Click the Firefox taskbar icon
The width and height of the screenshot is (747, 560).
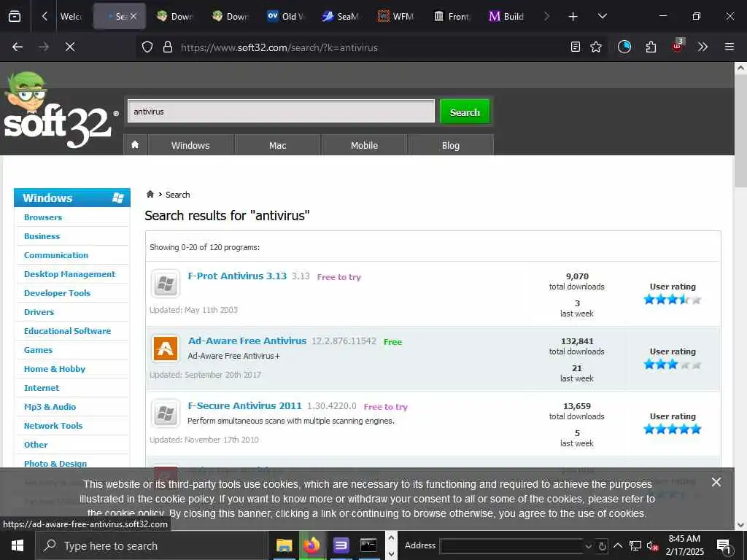pos(312,545)
